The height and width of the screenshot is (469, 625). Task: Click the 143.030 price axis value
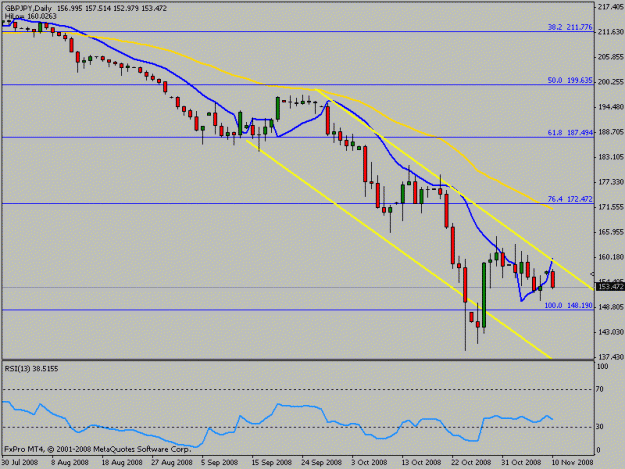click(610, 332)
